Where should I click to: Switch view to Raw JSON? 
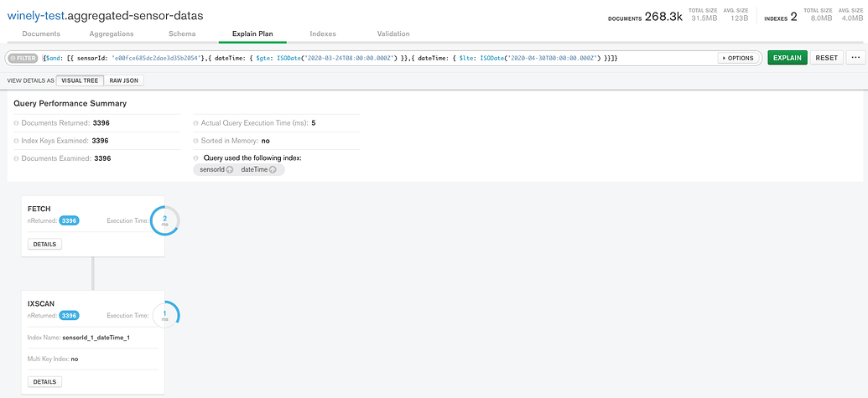click(x=125, y=80)
